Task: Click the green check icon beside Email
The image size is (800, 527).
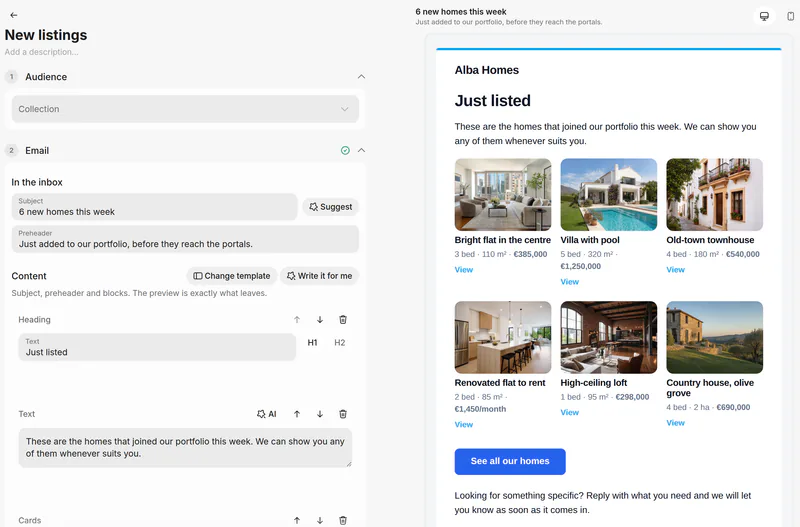Action: click(345, 150)
